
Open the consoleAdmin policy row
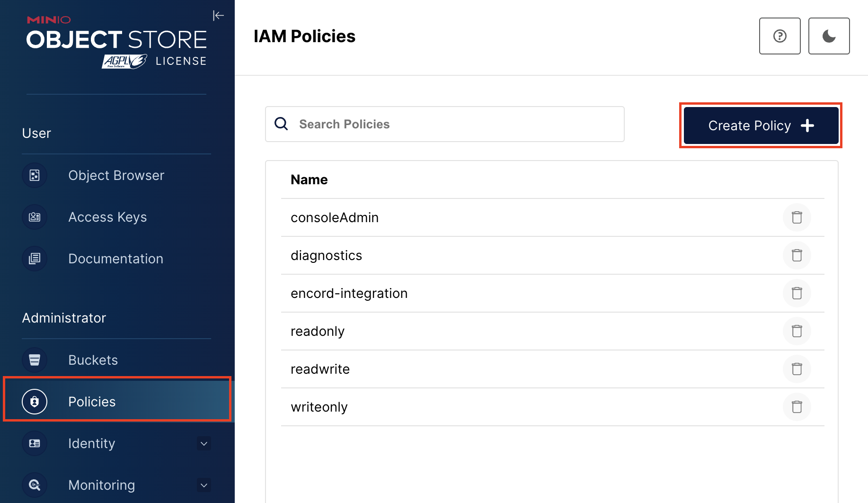552,217
